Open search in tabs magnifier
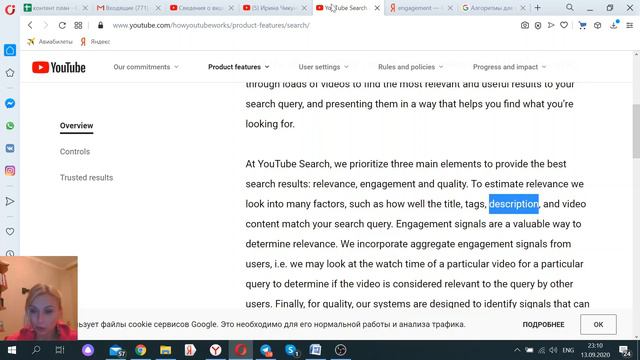Image resolution: width=640 pixels, height=360 pixels. [x=570, y=7]
